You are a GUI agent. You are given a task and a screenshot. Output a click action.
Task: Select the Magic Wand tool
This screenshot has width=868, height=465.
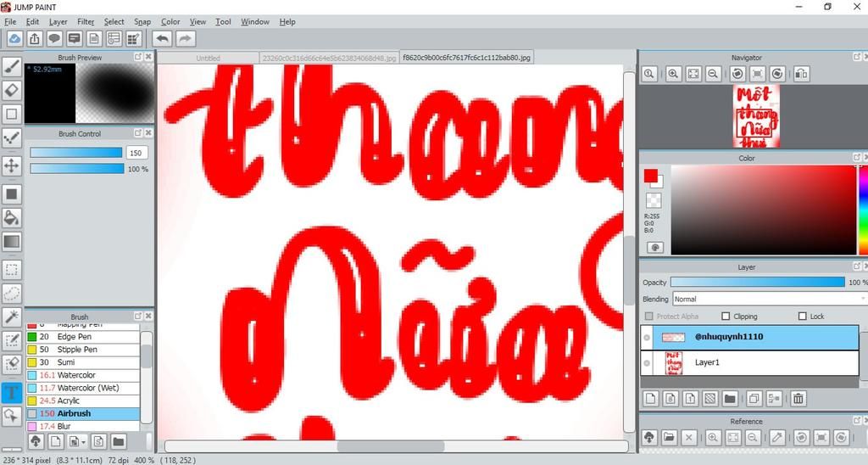(12, 317)
